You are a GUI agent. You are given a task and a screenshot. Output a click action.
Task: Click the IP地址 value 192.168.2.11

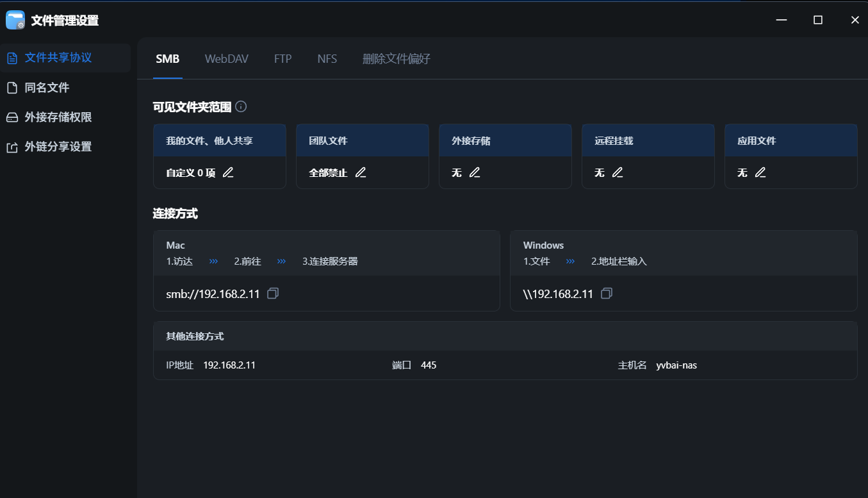pyautogui.click(x=229, y=365)
